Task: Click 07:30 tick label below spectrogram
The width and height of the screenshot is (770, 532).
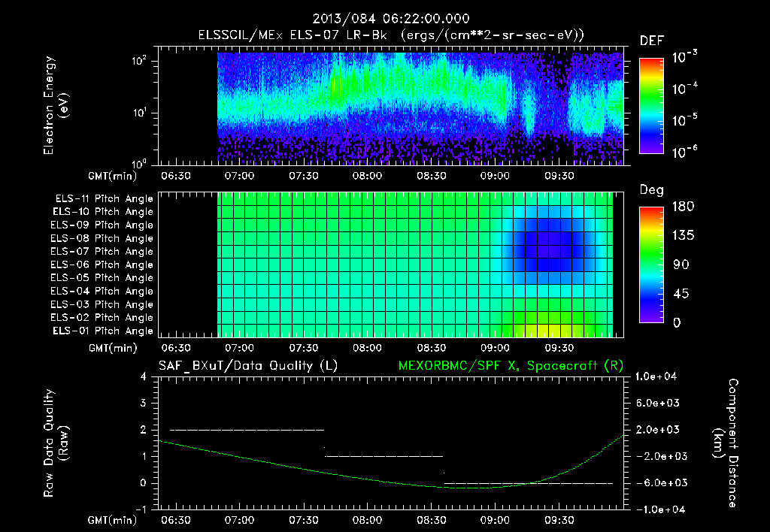Action: coord(304,176)
